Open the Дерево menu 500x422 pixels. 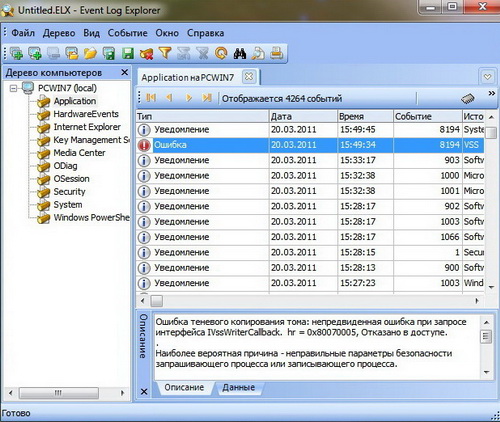coord(59,33)
